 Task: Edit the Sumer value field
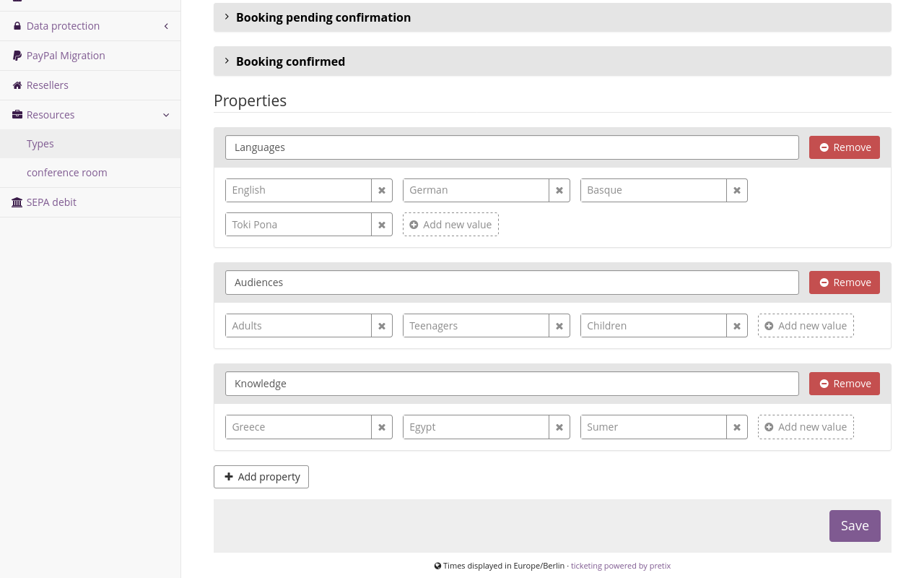653,427
